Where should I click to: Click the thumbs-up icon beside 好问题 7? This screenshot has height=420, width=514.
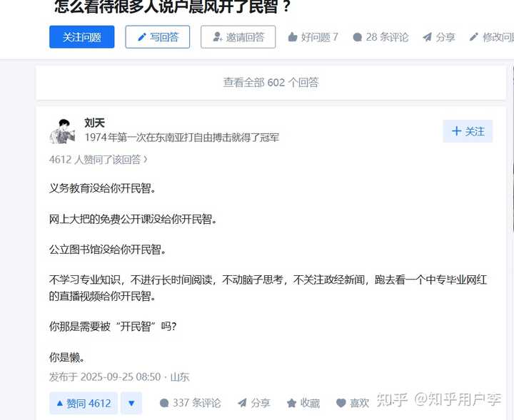293,37
